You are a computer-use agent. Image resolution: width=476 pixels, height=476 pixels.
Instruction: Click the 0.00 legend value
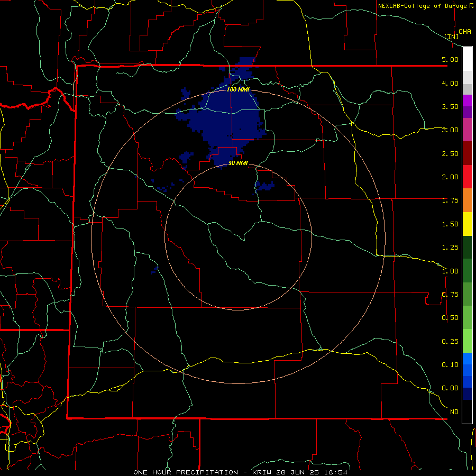(450, 388)
